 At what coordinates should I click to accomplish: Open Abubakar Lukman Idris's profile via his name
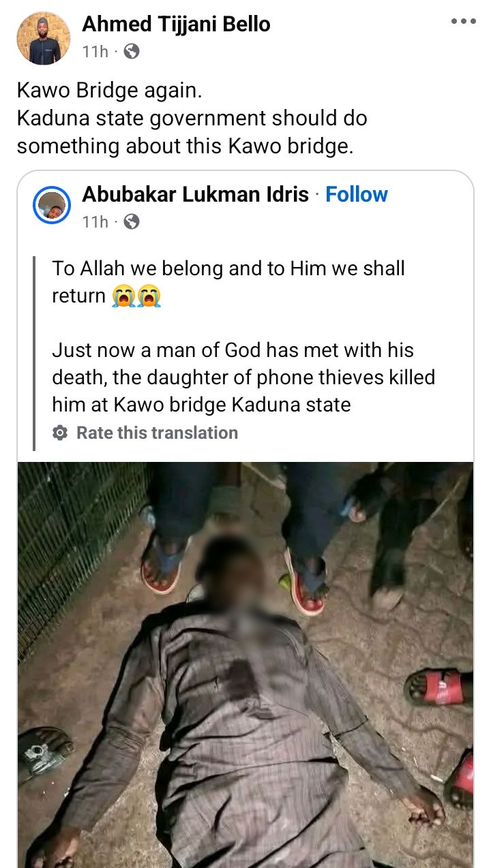click(196, 194)
